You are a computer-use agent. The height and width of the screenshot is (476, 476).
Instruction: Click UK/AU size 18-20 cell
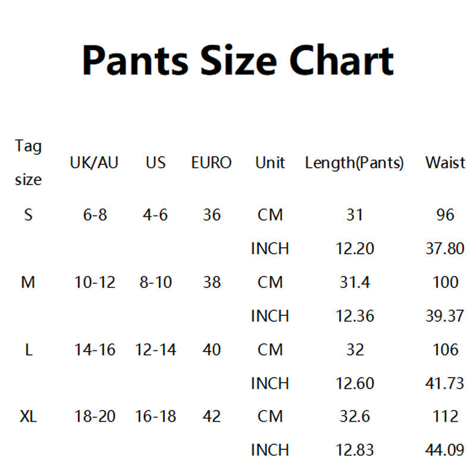click(x=95, y=416)
